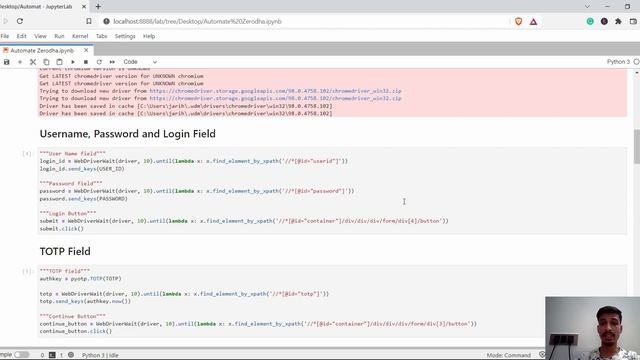Open the Edit menu

(22, 36)
